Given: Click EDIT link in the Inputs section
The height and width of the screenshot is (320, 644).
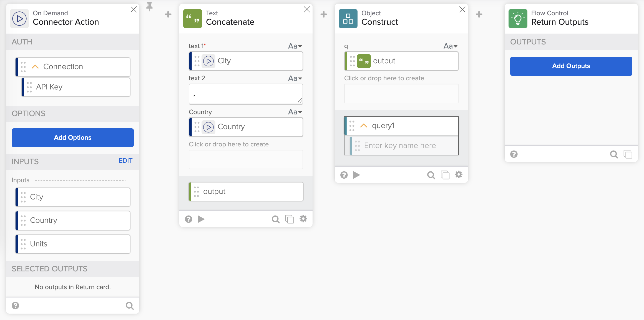Looking at the screenshot, I should coord(125,161).
